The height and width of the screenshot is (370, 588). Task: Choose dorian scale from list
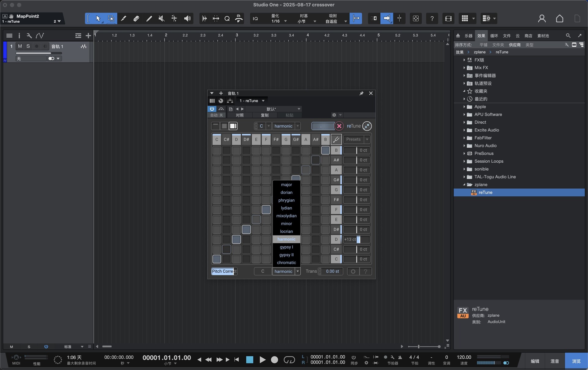click(x=286, y=192)
